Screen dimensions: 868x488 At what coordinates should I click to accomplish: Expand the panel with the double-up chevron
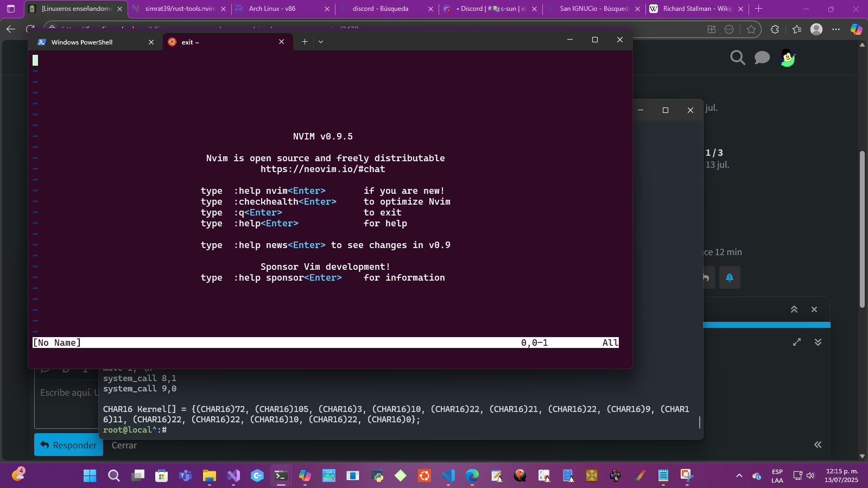pos(794,309)
